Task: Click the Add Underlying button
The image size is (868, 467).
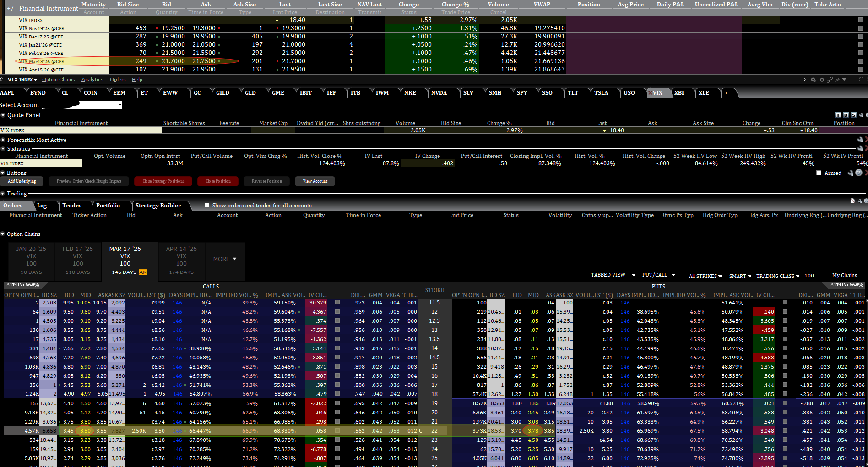Action: pos(22,181)
